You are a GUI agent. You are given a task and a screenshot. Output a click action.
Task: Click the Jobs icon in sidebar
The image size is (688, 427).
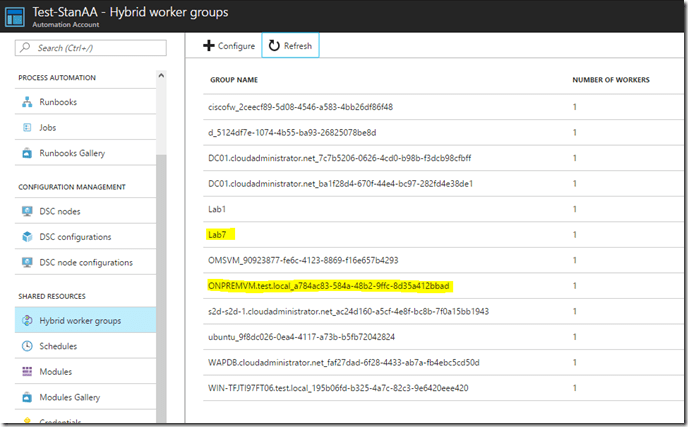pos(27,128)
